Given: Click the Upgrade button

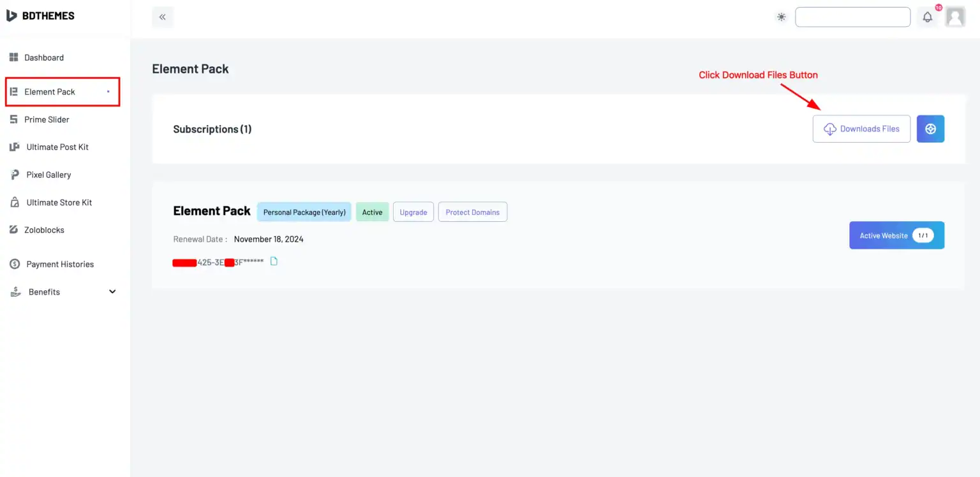Looking at the screenshot, I should [413, 212].
